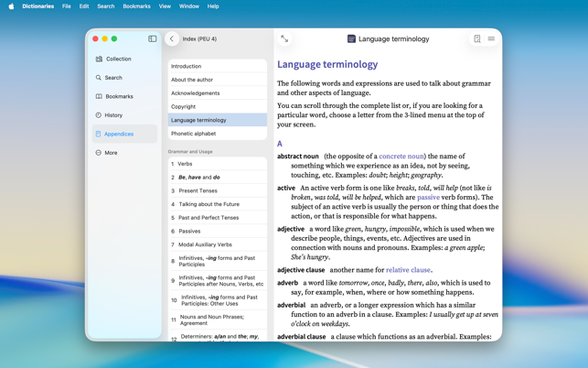The width and height of the screenshot is (588, 368).
Task: Open the Search menu in menu bar
Action: point(106,6)
